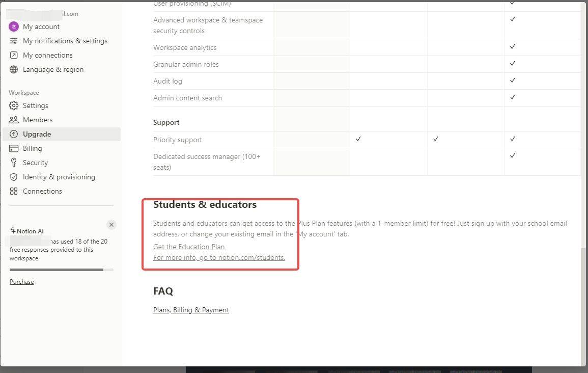
Task: Click the Support section heading
Action: coord(166,122)
